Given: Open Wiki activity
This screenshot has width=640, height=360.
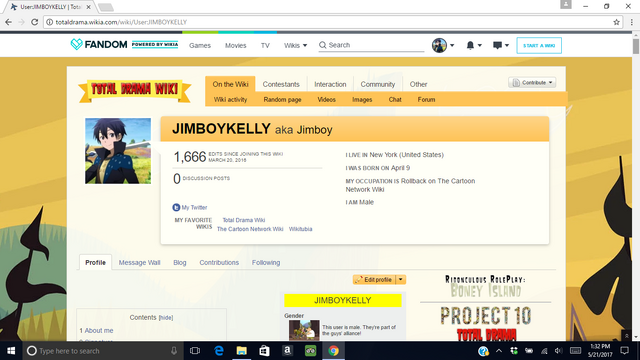Looking at the screenshot, I should coord(230,100).
